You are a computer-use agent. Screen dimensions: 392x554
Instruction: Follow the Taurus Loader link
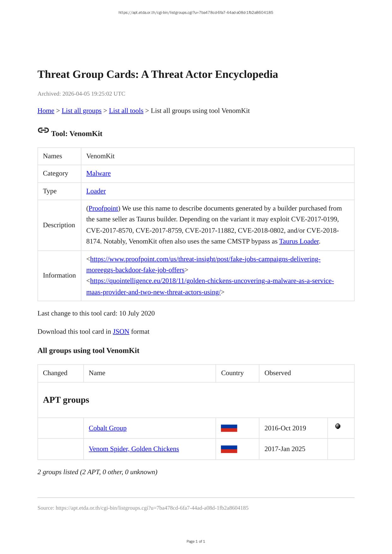[x=299, y=241]
